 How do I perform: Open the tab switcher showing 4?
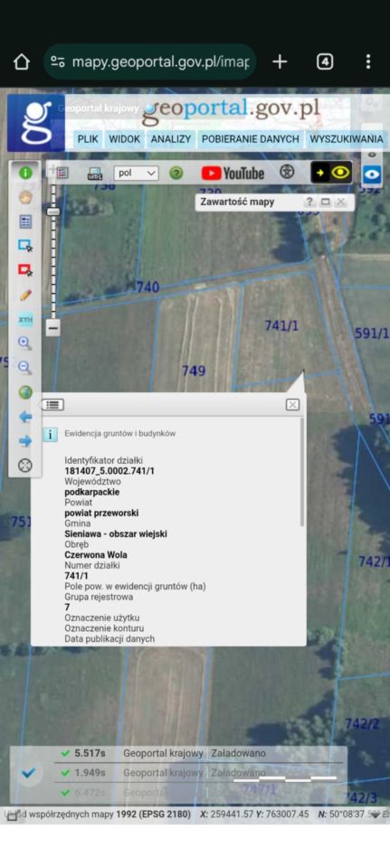pyautogui.click(x=325, y=61)
